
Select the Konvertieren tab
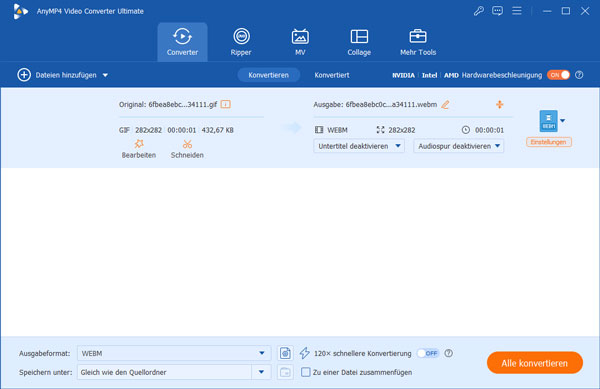[269, 75]
